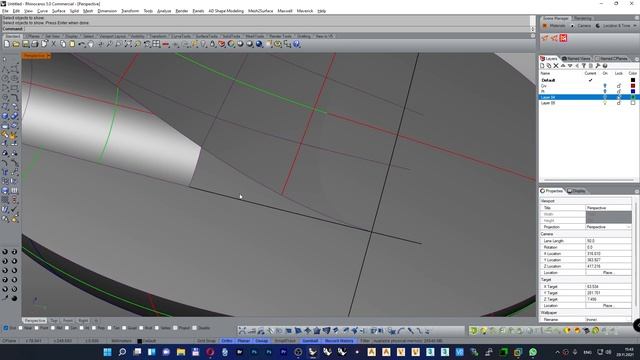Expand the Scene Manager options arrow
Viewport: 640px width, 360px height.
coord(635,25)
